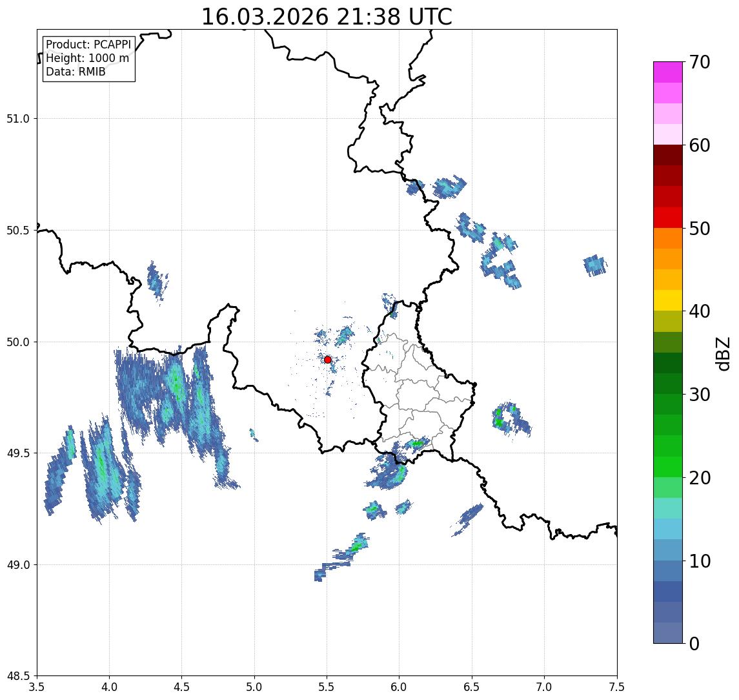Click the colorbar tick label 60
This screenshot has width=739, height=700.
[x=700, y=146]
